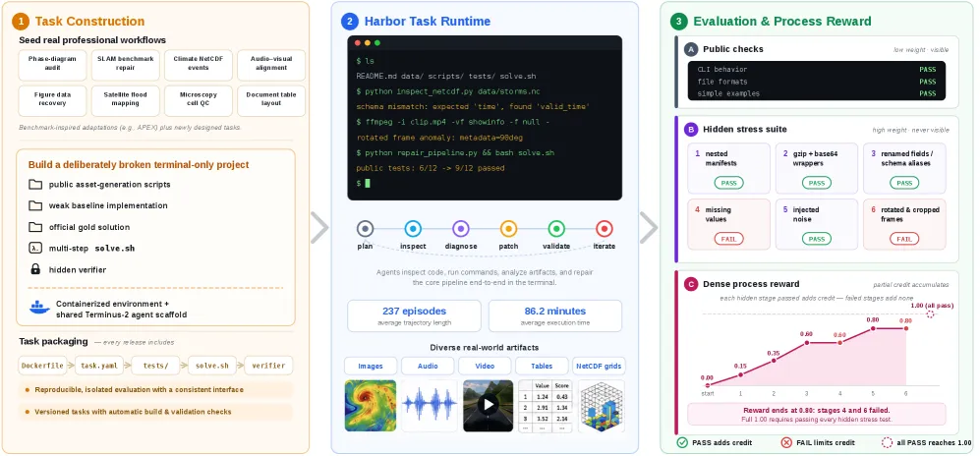Click the weak baseline implementation folder icon
This screenshot has width=980, height=456.
pyautogui.click(x=35, y=205)
